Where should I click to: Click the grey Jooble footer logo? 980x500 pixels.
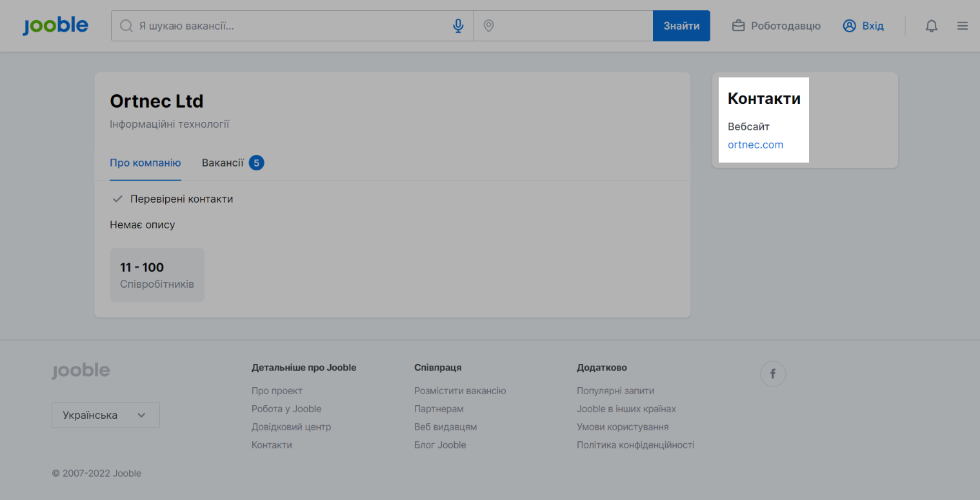tap(81, 370)
